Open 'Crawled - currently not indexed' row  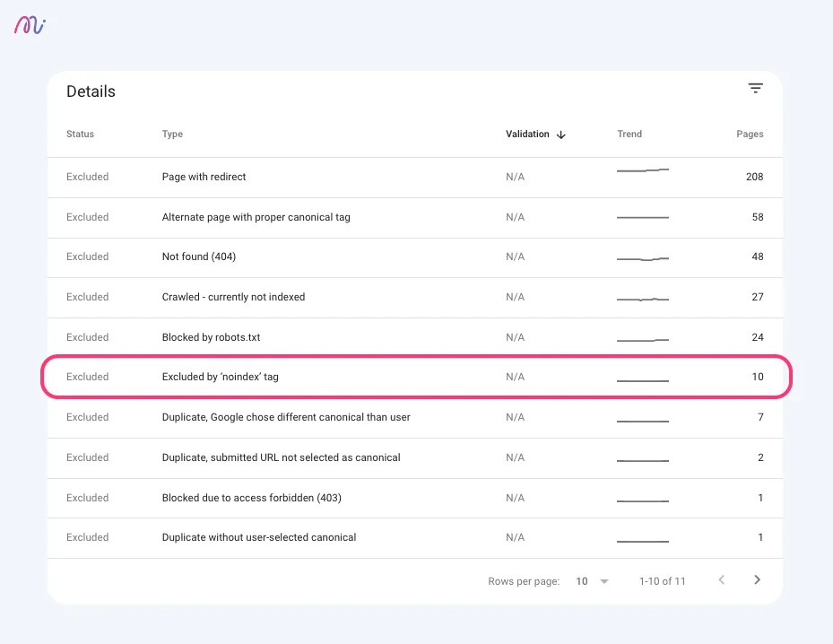pos(415,298)
